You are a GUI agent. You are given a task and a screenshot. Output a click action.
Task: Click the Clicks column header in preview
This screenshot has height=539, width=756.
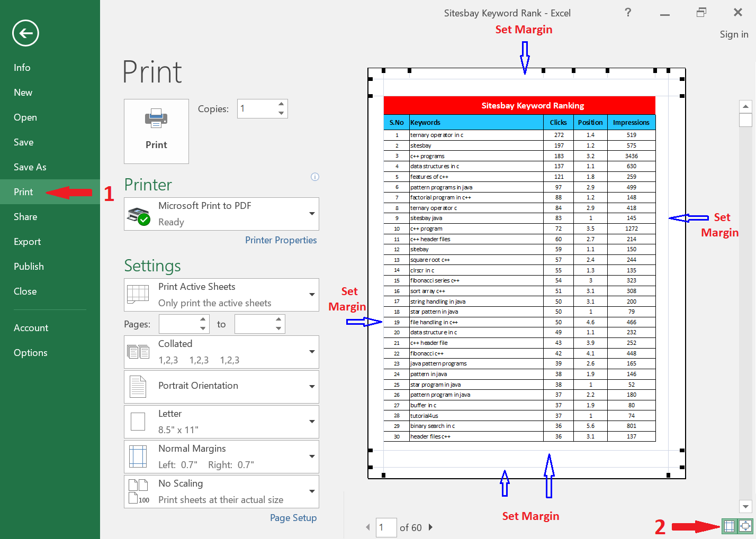coord(558,122)
